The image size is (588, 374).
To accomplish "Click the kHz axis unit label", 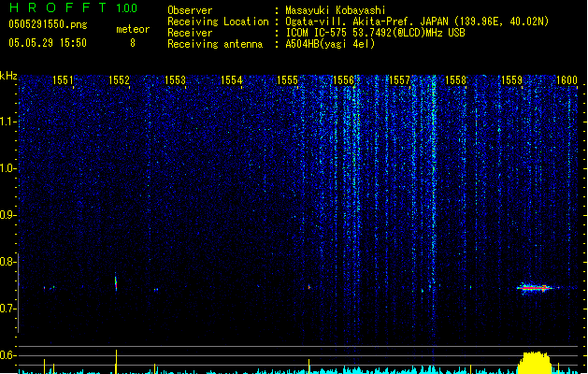I will click(x=8, y=76).
